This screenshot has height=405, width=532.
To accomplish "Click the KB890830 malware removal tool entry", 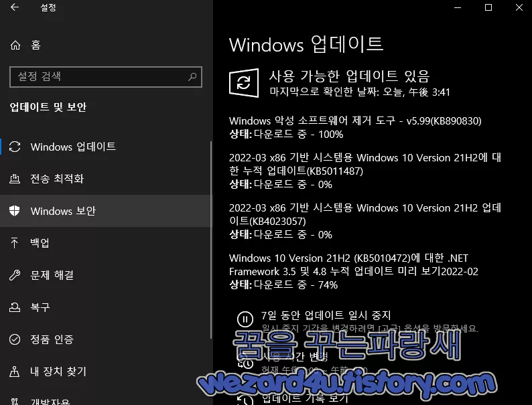I will [355, 121].
